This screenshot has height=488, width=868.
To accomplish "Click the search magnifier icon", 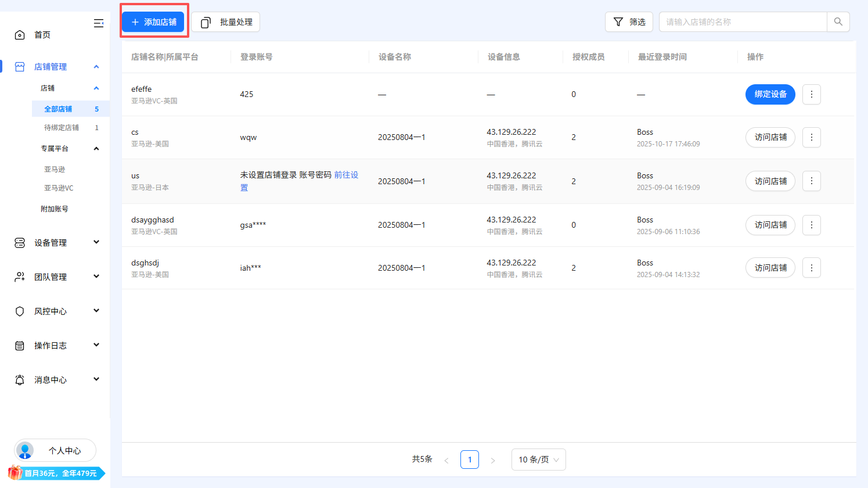I will (838, 21).
